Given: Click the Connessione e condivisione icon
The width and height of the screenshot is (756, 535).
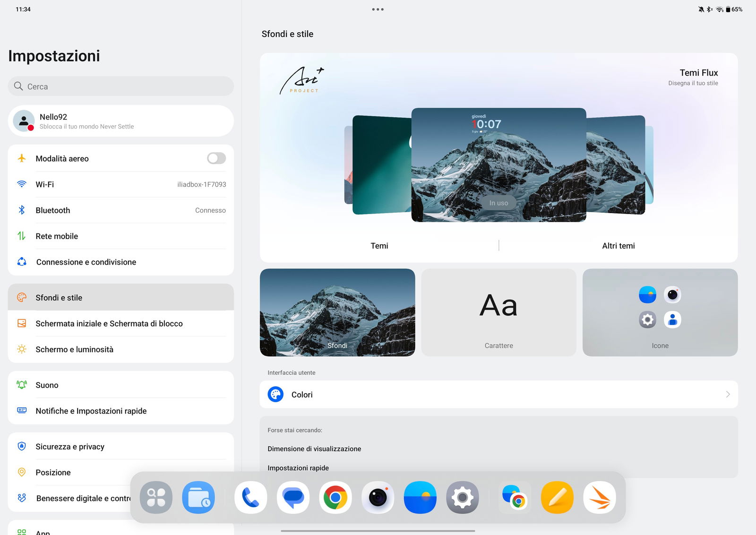Looking at the screenshot, I should pyautogui.click(x=22, y=262).
